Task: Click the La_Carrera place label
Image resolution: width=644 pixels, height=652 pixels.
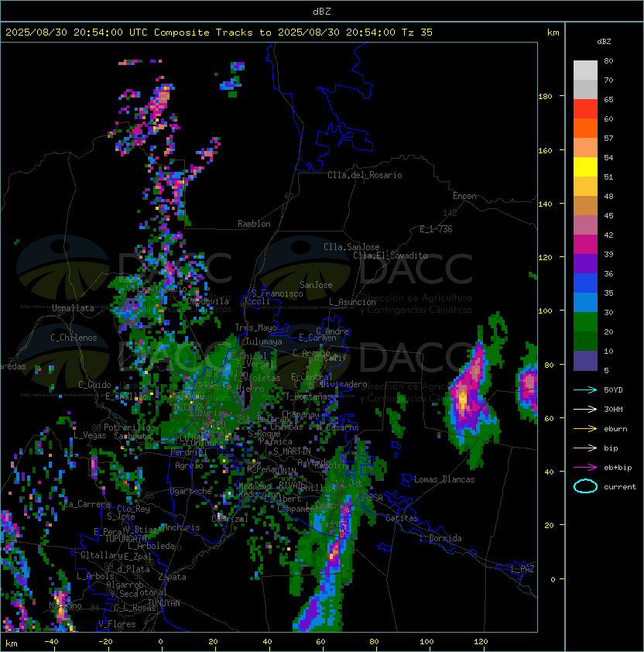Action: coord(87,504)
